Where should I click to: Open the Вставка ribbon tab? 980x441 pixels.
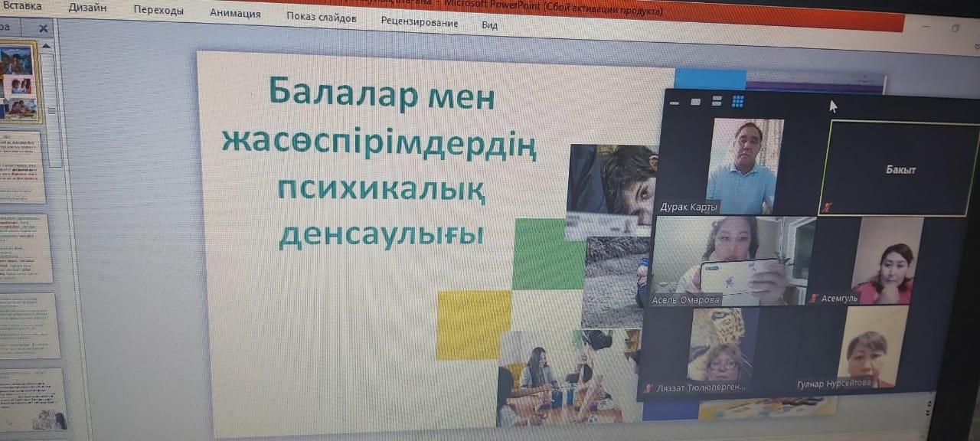22,6
